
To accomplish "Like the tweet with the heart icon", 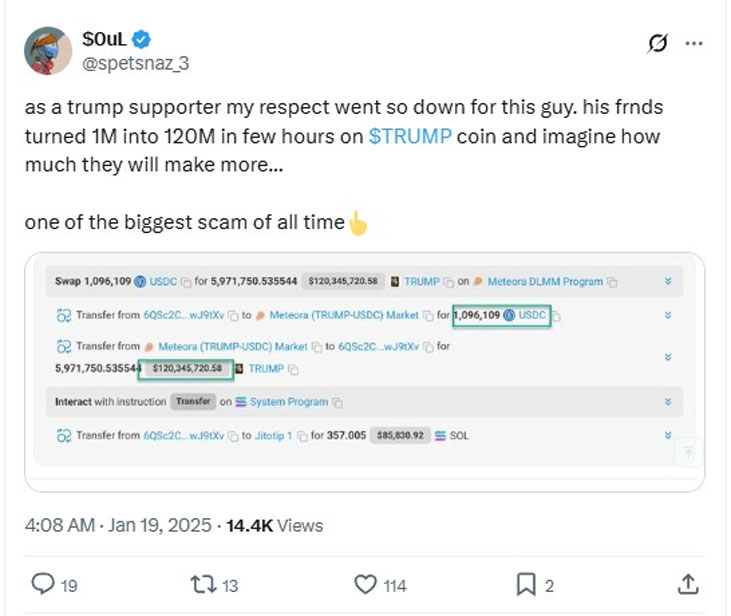I will click(366, 584).
